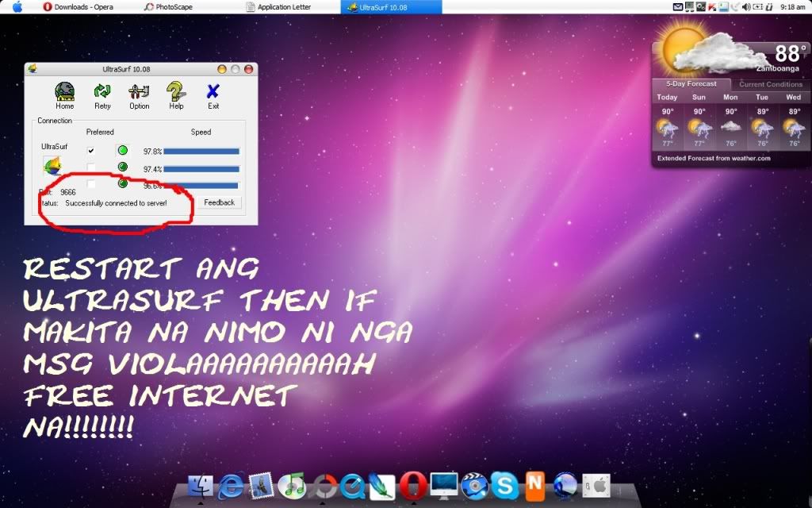Launch Internet Explorer from the dock
This screenshot has height=508, width=812.
[x=231, y=487]
